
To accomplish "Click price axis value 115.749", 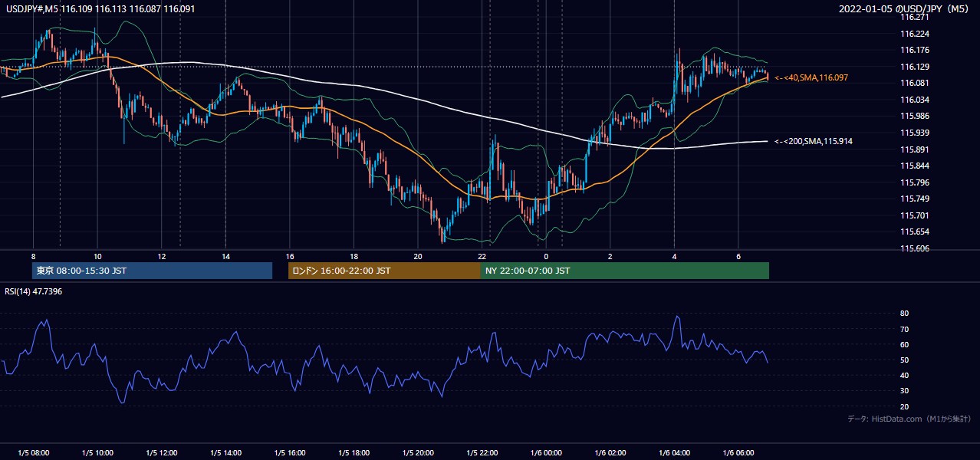I will point(915,199).
